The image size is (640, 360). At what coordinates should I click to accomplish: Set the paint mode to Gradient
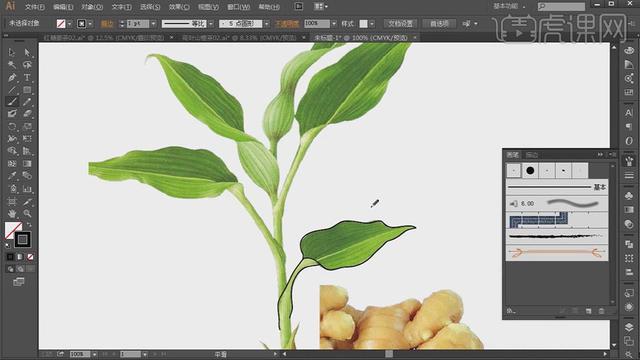tap(20, 257)
